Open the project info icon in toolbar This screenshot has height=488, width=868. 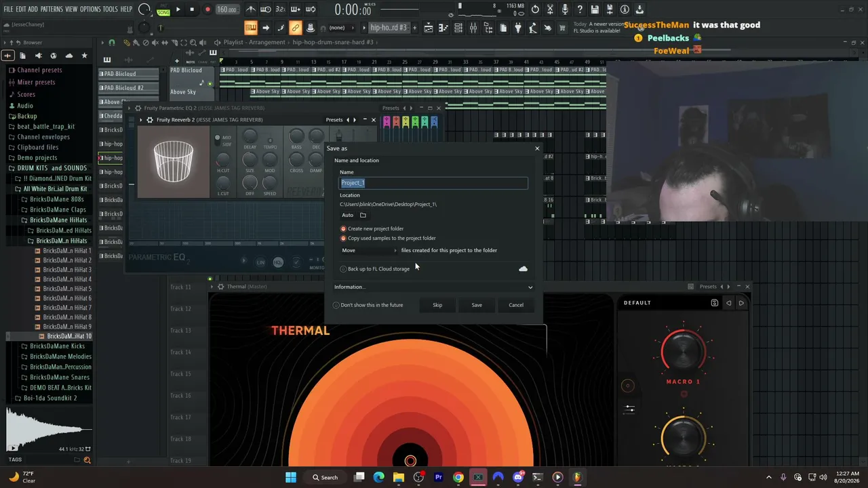pos(625,9)
